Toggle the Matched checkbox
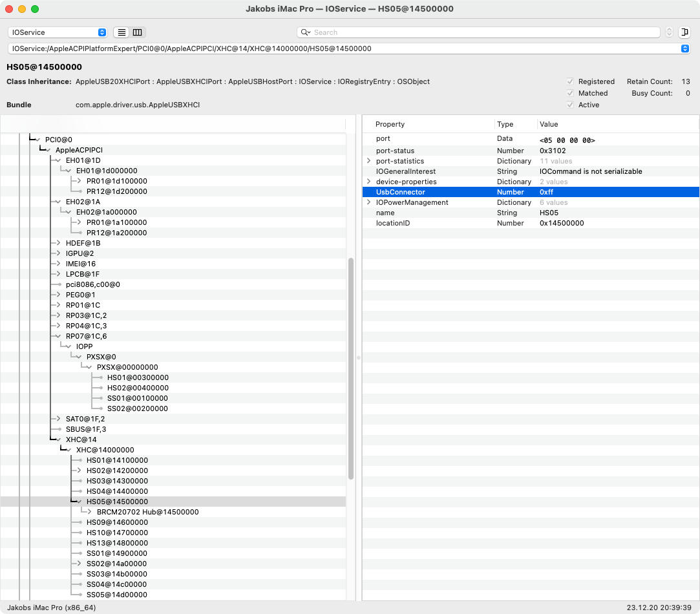 click(570, 93)
